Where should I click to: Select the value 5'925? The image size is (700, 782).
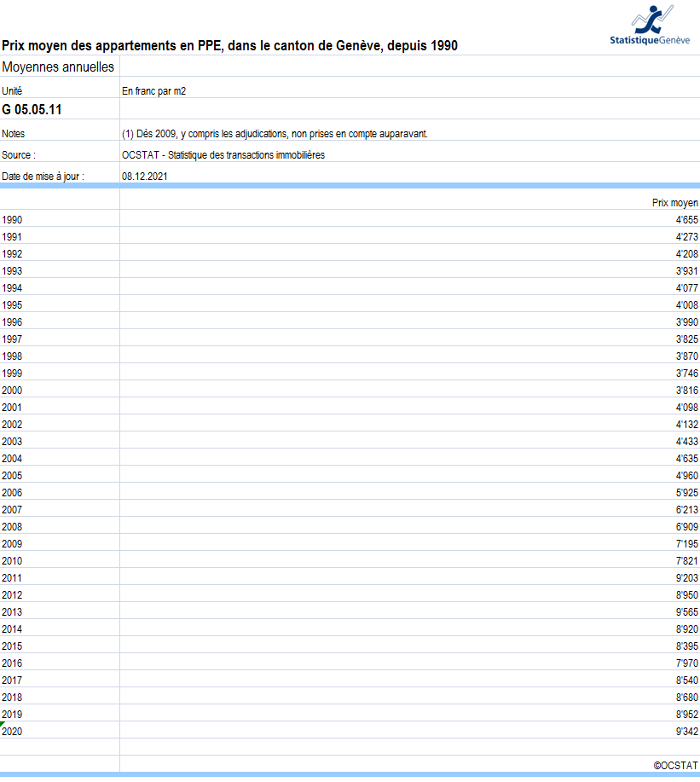pos(687,493)
